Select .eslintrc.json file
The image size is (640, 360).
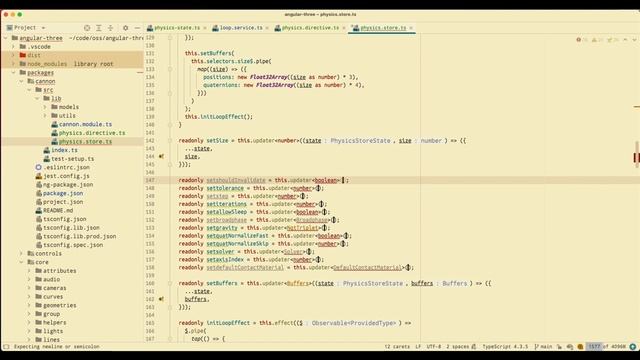coord(66,167)
